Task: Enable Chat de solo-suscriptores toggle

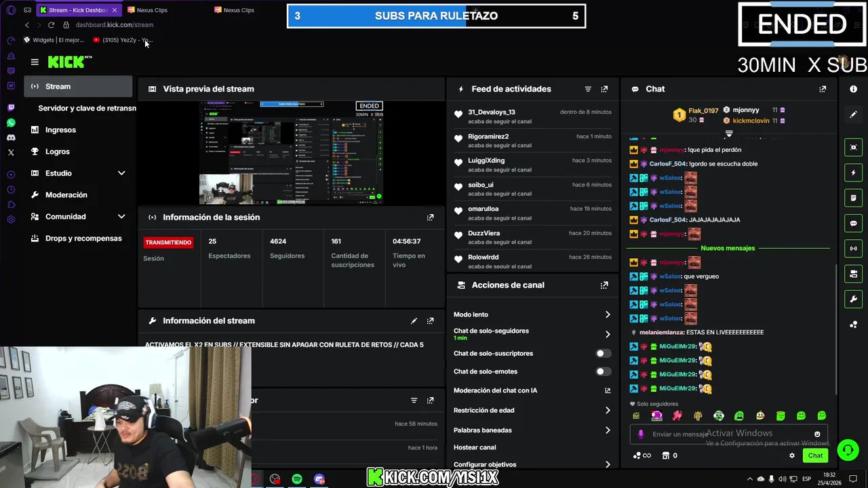Action: tap(602, 353)
